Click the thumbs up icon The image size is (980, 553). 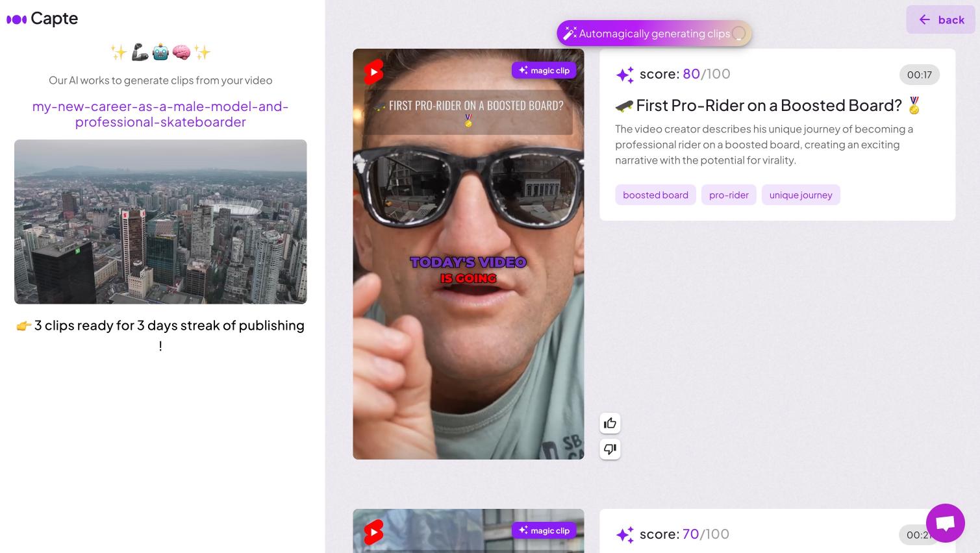coord(610,423)
